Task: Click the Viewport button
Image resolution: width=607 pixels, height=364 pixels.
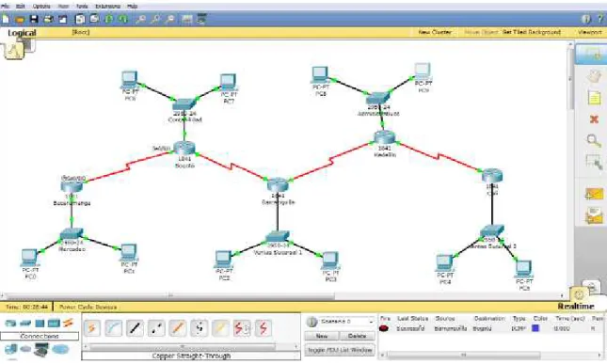Action: coord(589,32)
